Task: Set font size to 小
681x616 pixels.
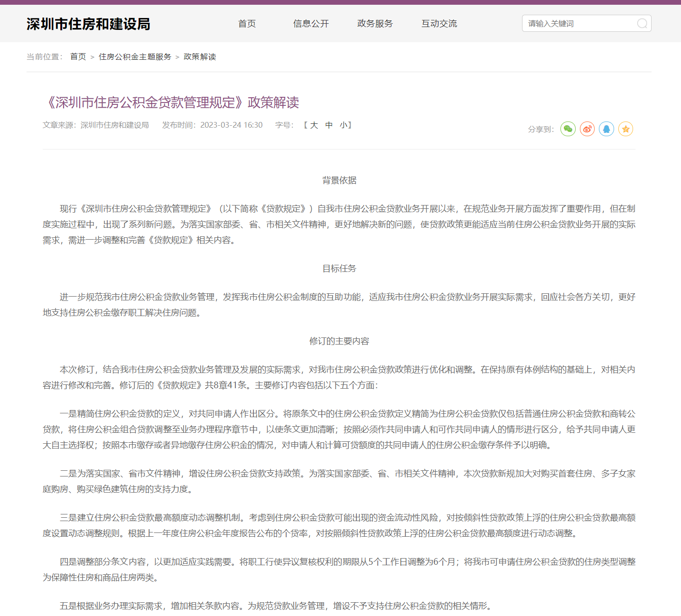Action: pyautogui.click(x=344, y=125)
